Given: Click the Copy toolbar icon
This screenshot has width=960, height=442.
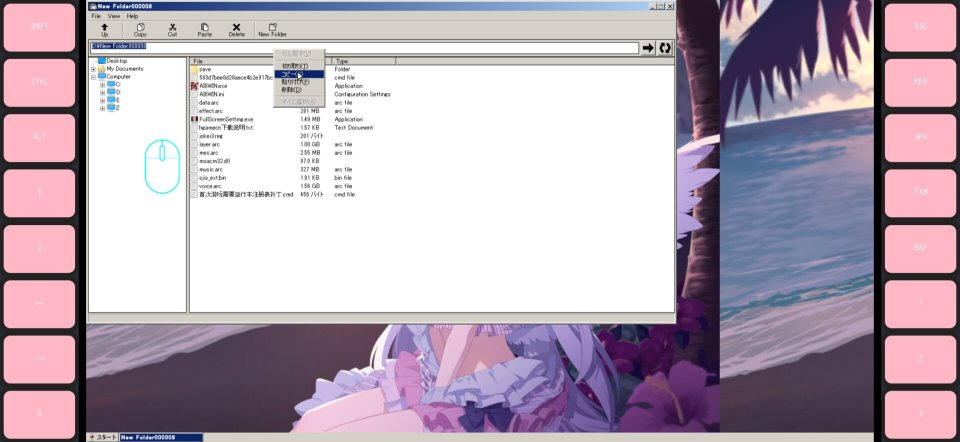Looking at the screenshot, I should [x=140, y=28].
